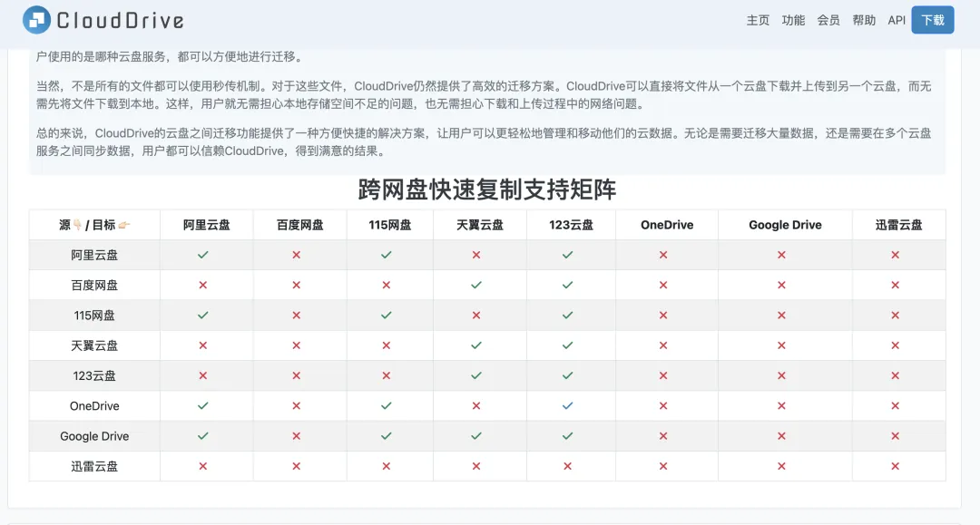Open the 主页 nav item

(x=758, y=20)
